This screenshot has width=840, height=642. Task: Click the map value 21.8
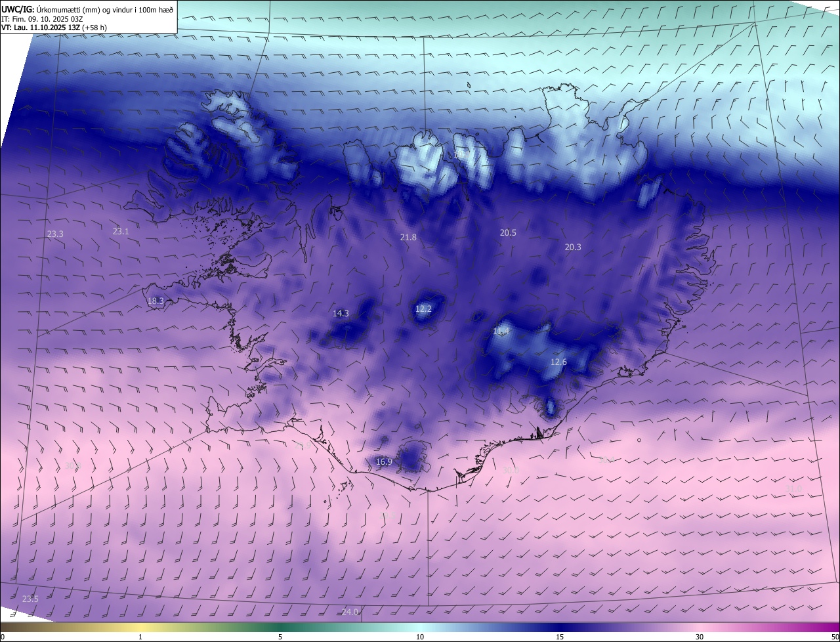pos(408,238)
